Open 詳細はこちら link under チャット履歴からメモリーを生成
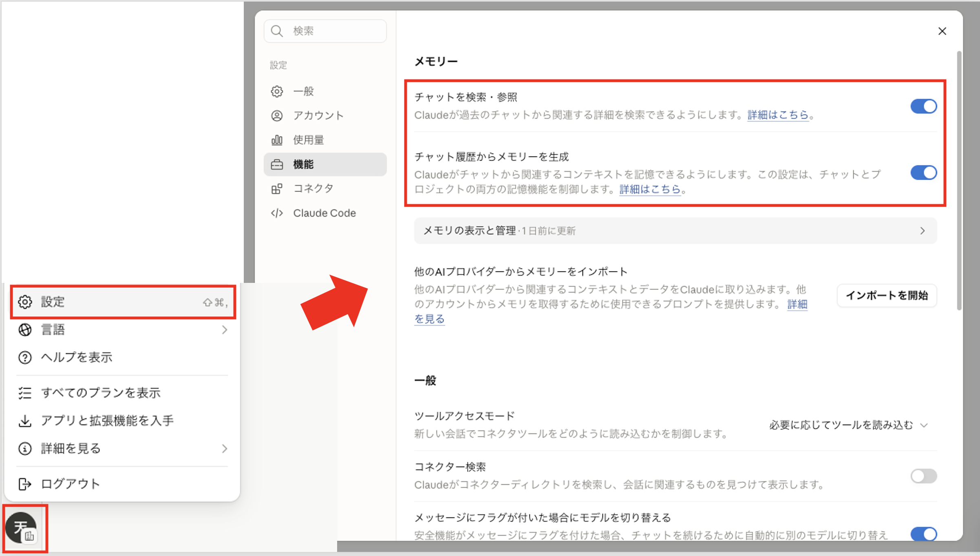The width and height of the screenshot is (980, 556). (650, 189)
